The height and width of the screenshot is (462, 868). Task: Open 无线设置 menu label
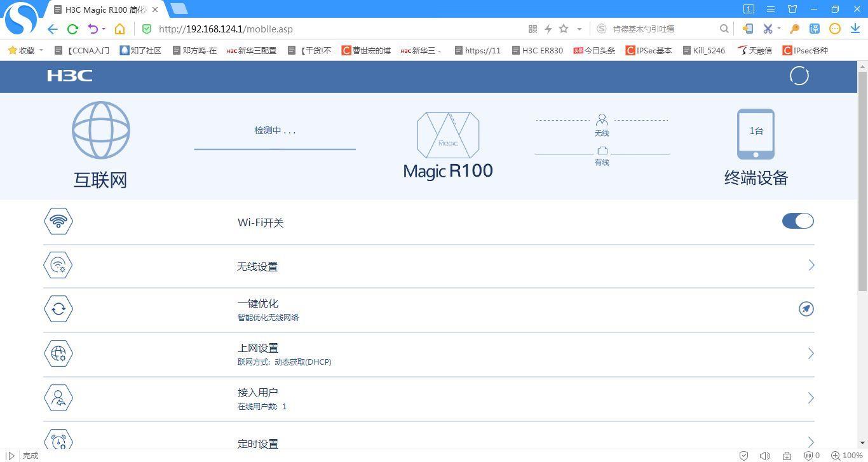coord(257,266)
